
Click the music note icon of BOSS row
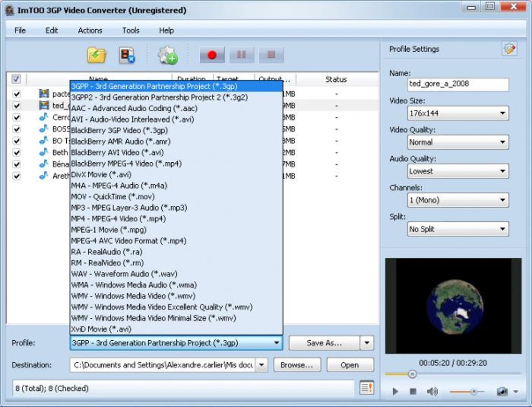(43, 129)
